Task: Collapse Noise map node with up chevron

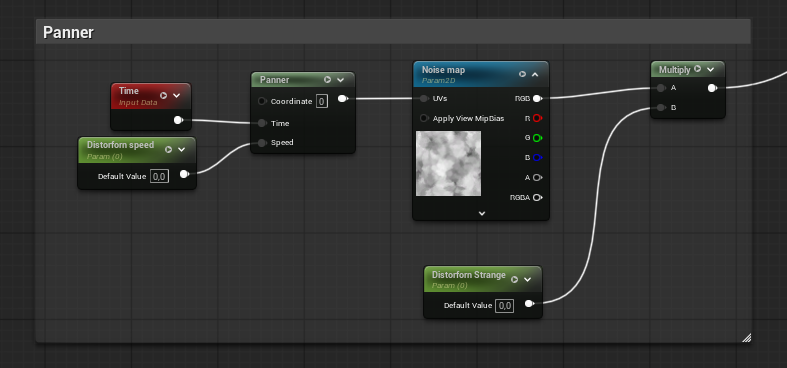Action: 535,74
